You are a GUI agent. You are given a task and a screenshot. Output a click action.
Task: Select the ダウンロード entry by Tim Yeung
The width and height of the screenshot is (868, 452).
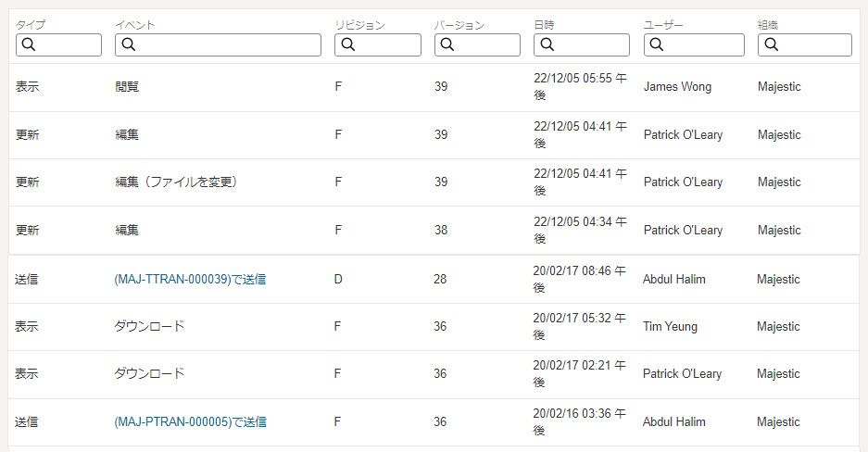coord(149,326)
